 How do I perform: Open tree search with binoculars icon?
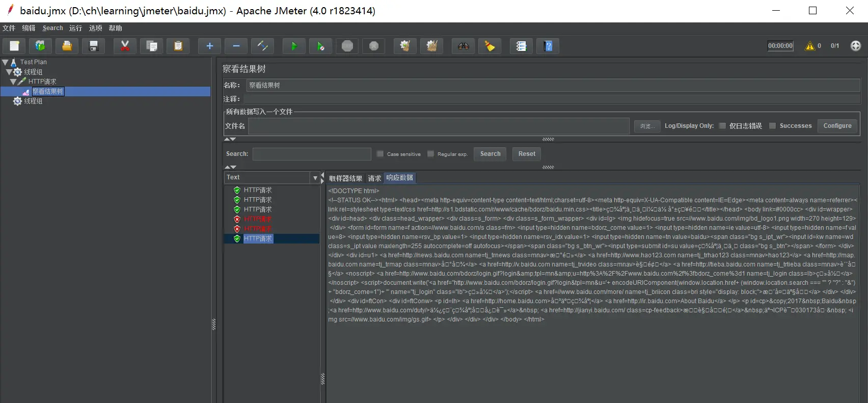point(463,46)
